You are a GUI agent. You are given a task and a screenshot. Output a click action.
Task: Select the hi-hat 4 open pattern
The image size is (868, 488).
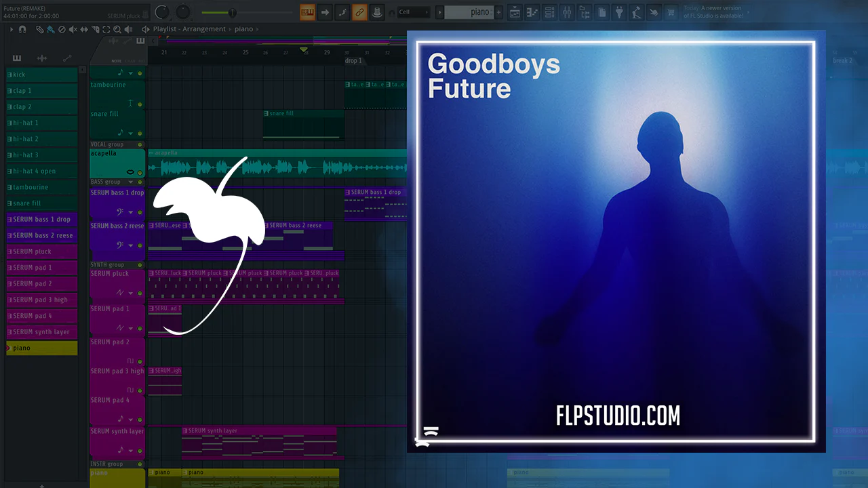pyautogui.click(x=42, y=171)
